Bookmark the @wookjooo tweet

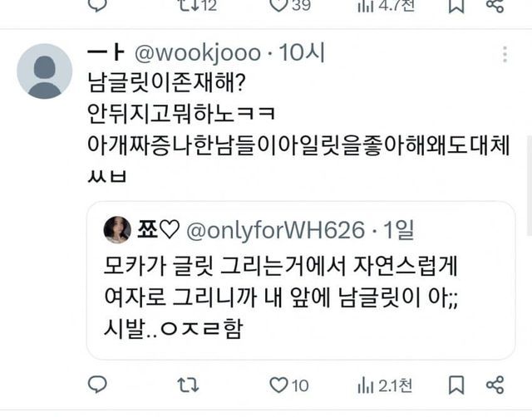[456, 385]
